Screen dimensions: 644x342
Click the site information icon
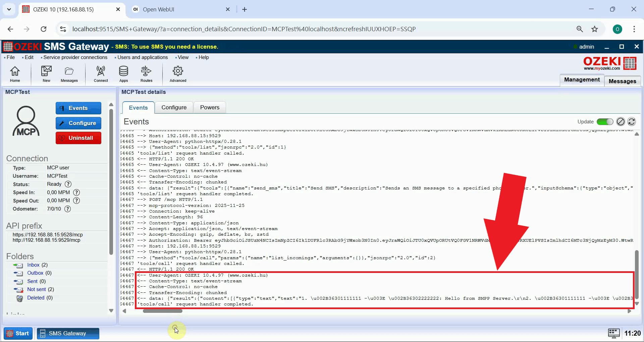(x=63, y=29)
